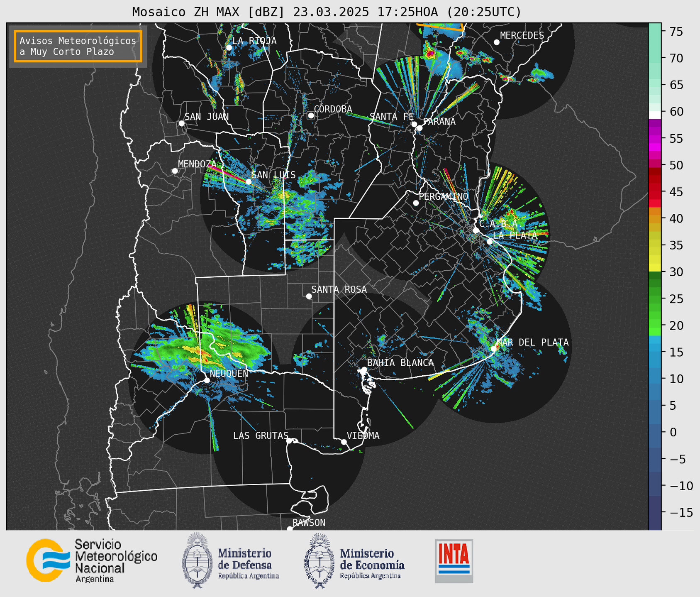700x597 pixels.
Task: Click the SANTA ROSA map label
Action: click(339, 289)
